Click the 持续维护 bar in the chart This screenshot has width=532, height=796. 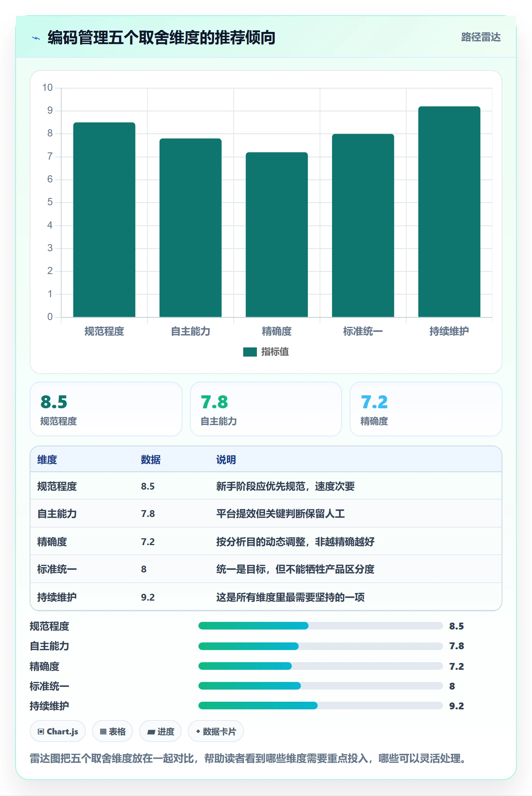pyautogui.click(x=449, y=212)
